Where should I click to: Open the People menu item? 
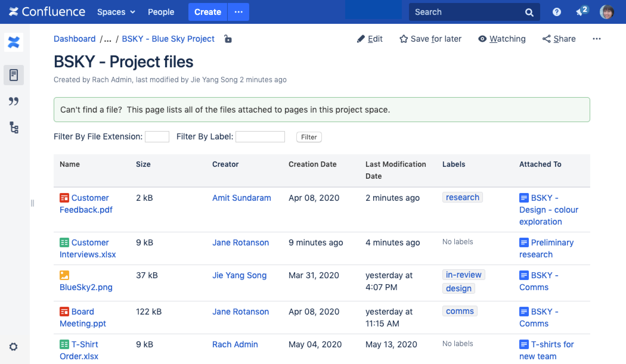161,12
